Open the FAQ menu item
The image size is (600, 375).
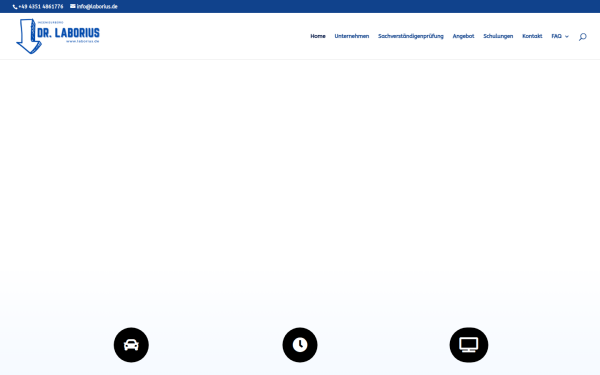[556, 36]
